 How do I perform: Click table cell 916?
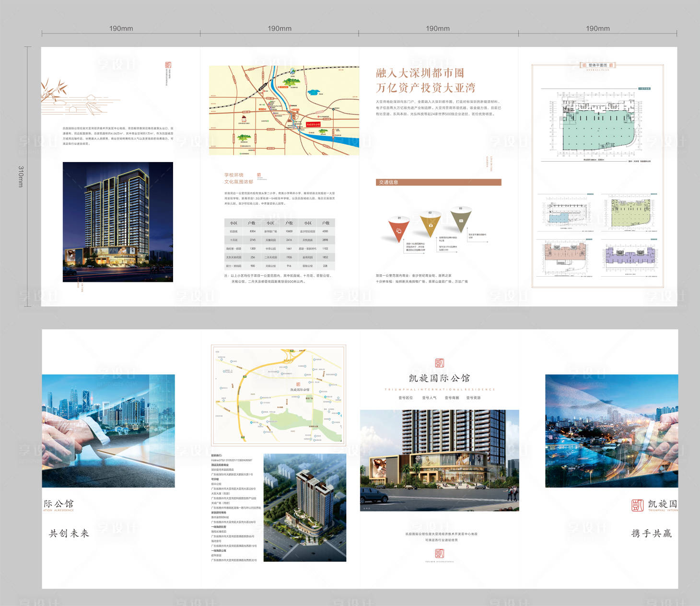tap(289, 266)
